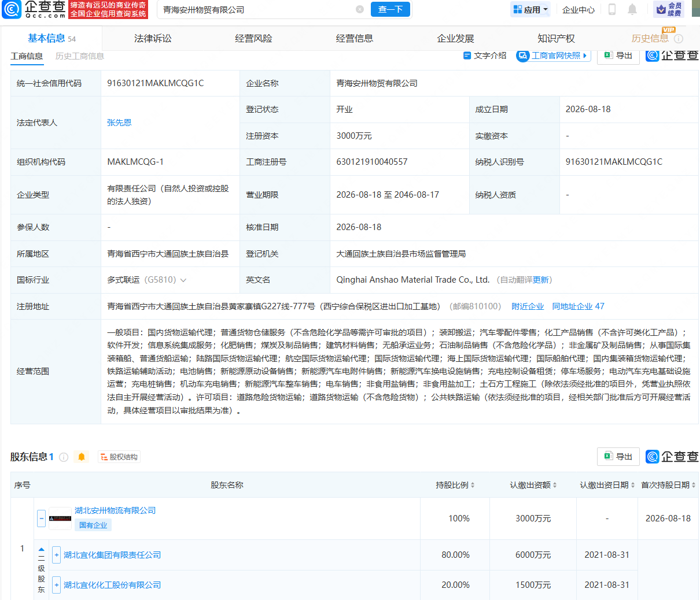The width and height of the screenshot is (700, 600).
Task: Open the 股权结构 equity structure button
Action: (119, 457)
